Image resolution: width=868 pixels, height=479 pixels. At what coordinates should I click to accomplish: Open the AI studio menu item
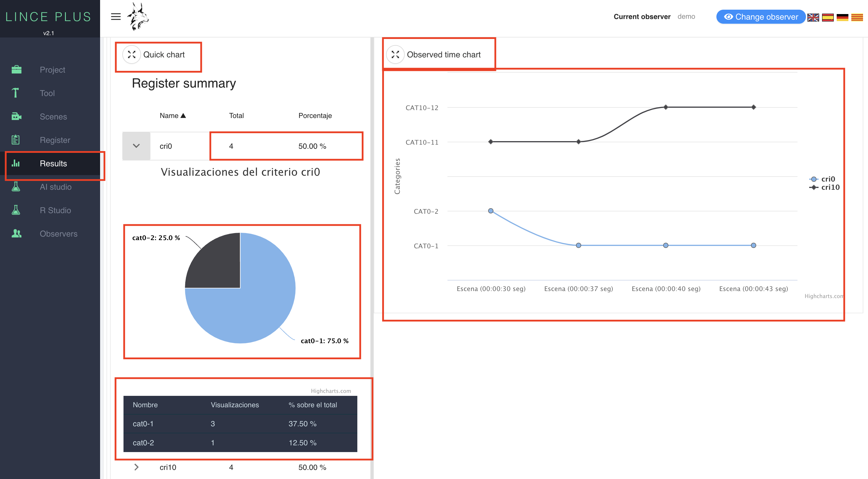[50, 187]
